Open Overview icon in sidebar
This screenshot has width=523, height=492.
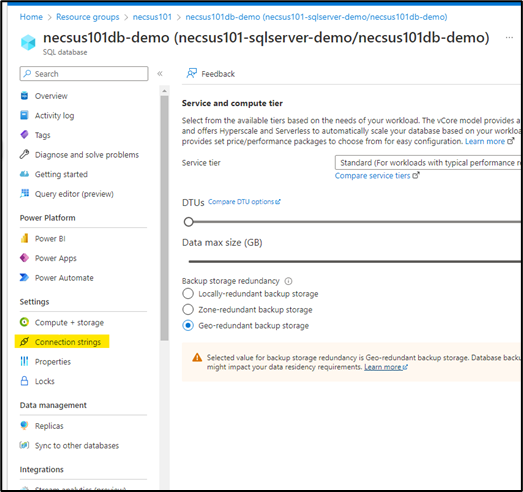(24, 96)
